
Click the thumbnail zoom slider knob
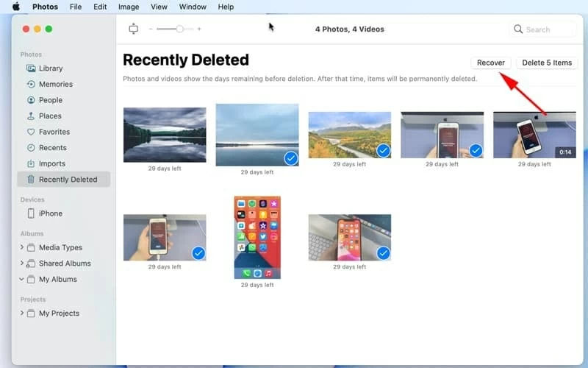[x=179, y=29]
